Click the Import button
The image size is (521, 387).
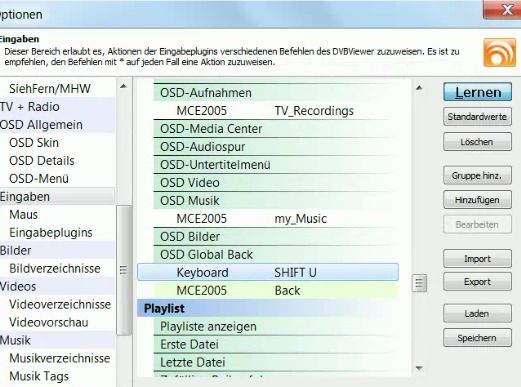tap(477, 259)
